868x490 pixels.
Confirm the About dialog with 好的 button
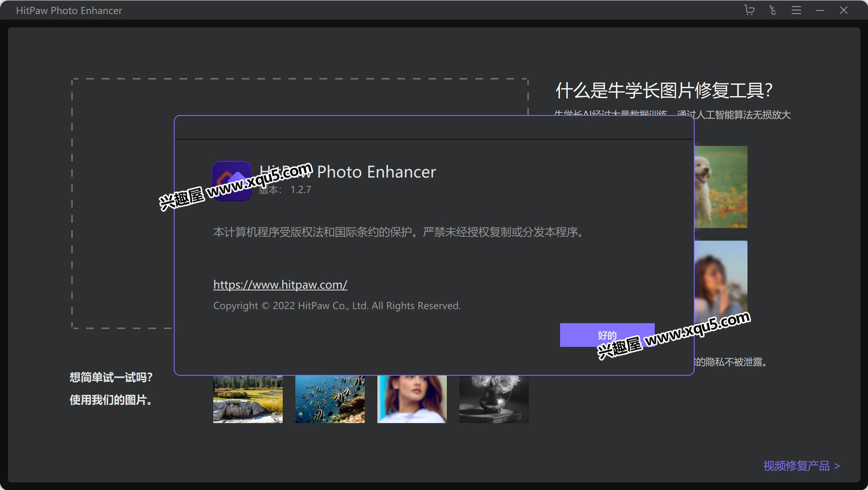(x=607, y=335)
